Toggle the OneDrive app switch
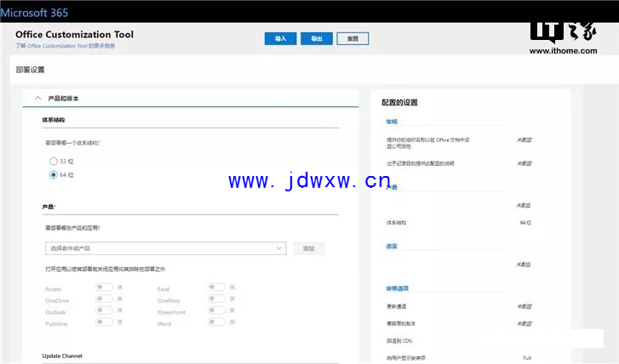The width and height of the screenshot is (619, 364). (104, 299)
